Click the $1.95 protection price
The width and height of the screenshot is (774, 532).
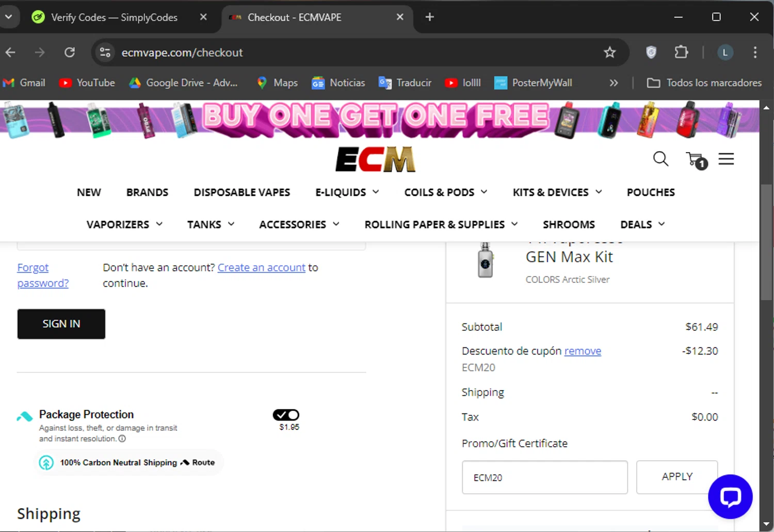click(289, 427)
